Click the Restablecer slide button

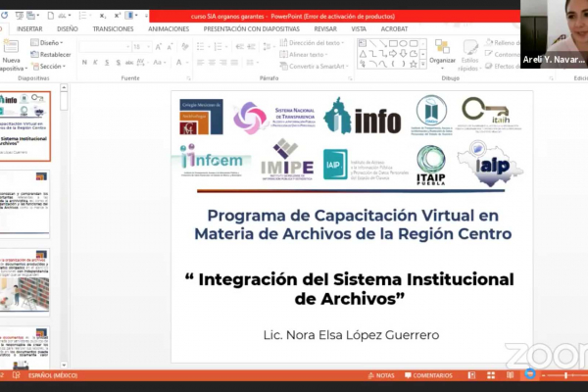pos(51,55)
